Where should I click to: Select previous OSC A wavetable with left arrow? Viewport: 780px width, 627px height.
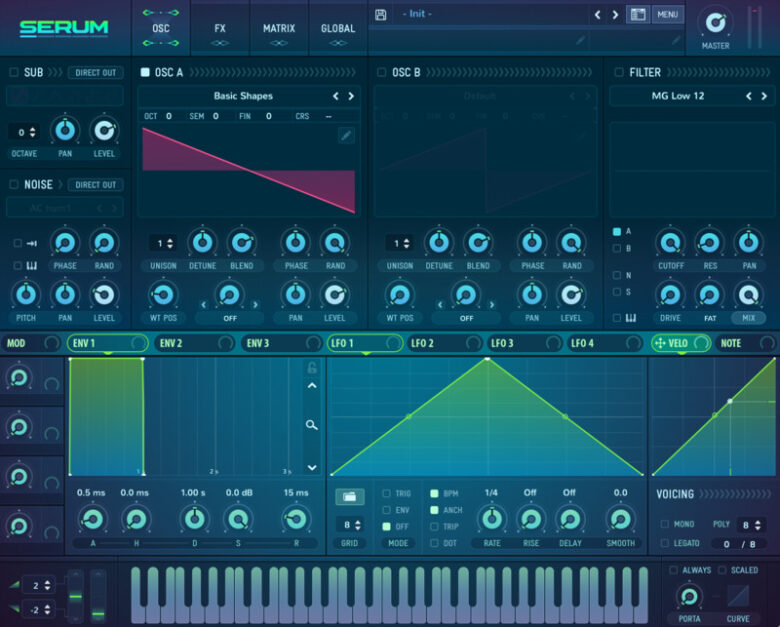(x=336, y=96)
